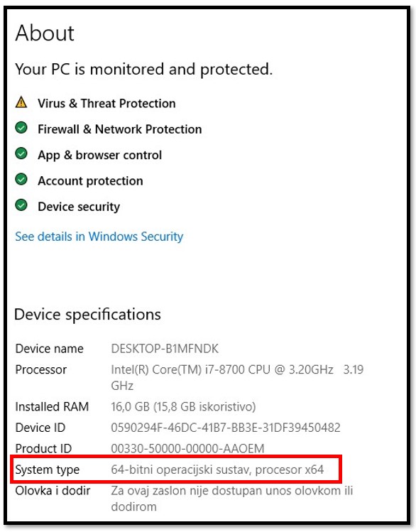
Task: Click the yellow warning triangle icon
Action: click(21, 102)
